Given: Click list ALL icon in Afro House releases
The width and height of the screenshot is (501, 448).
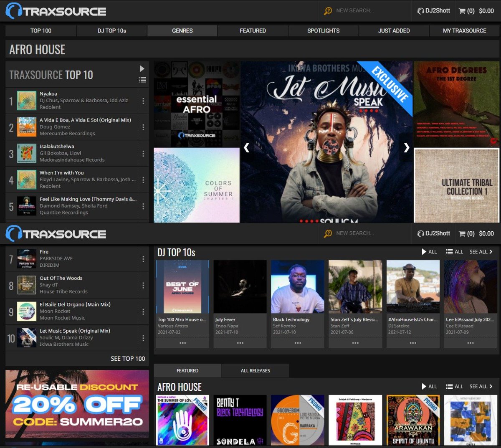Looking at the screenshot, I should [x=455, y=386].
